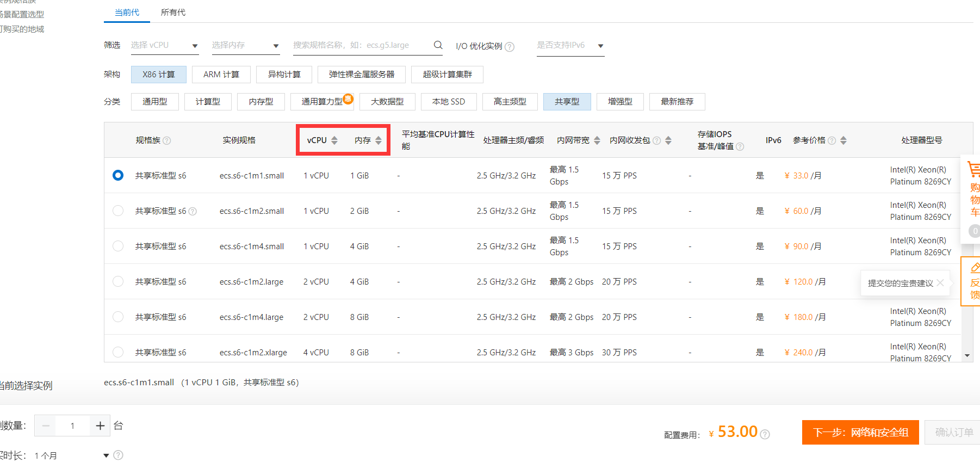980x462 pixels.
Task: Filter by 通用算力型 category
Action: (322, 102)
